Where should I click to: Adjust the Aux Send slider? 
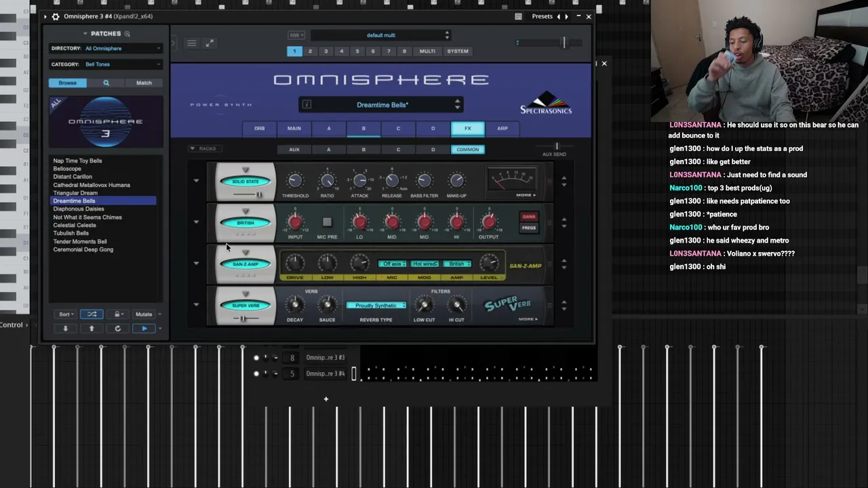tap(556, 146)
